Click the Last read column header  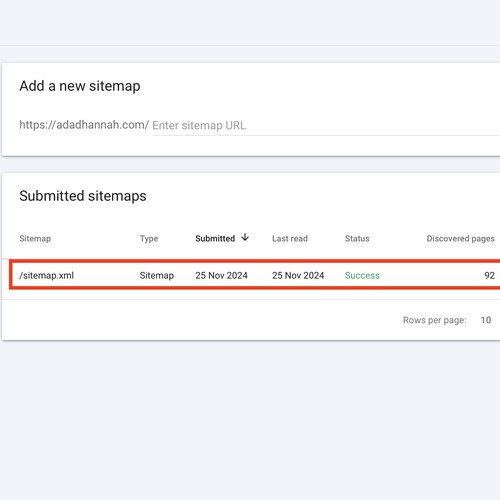290,239
